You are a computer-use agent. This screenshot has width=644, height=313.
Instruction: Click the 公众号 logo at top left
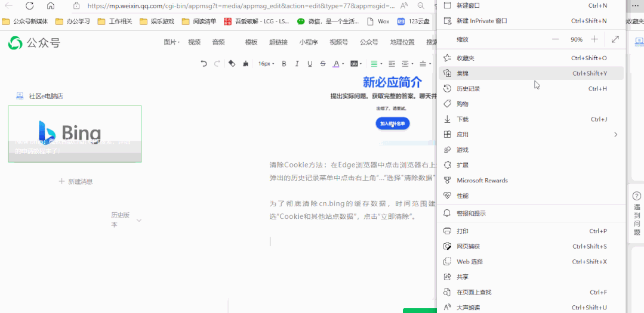(x=34, y=42)
